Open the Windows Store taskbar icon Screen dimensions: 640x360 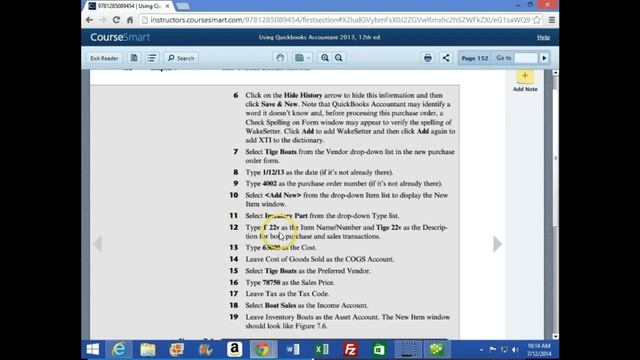pos(379,349)
